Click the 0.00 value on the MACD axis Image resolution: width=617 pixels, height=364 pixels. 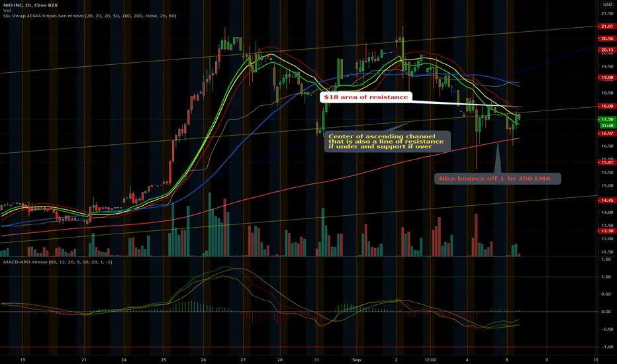click(606, 312)
